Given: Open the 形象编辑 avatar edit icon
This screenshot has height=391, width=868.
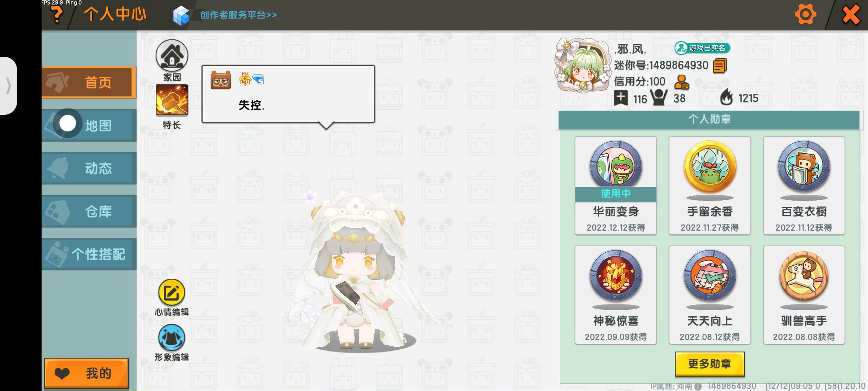Looking at the screenshot, I should [x=172, y=337].
